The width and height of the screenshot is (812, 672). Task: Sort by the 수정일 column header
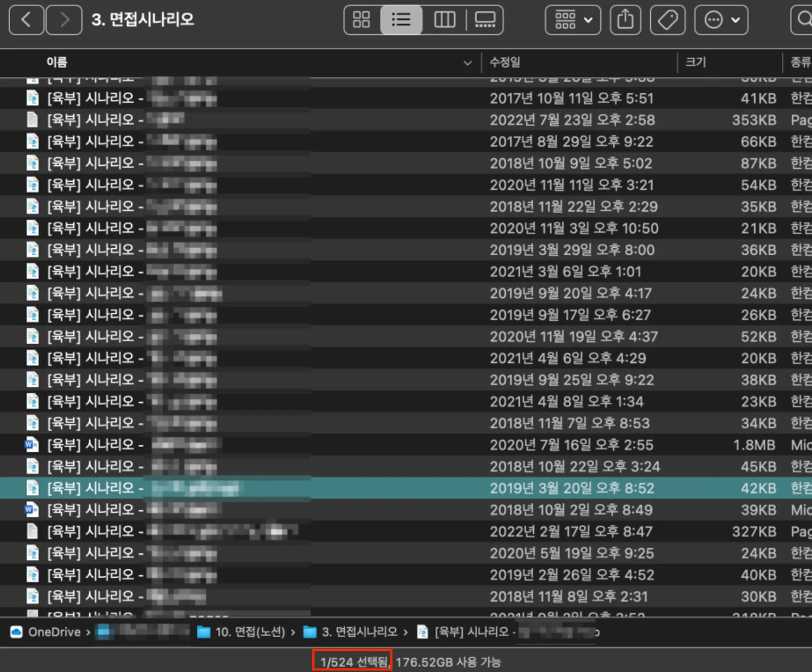(505, 62)
